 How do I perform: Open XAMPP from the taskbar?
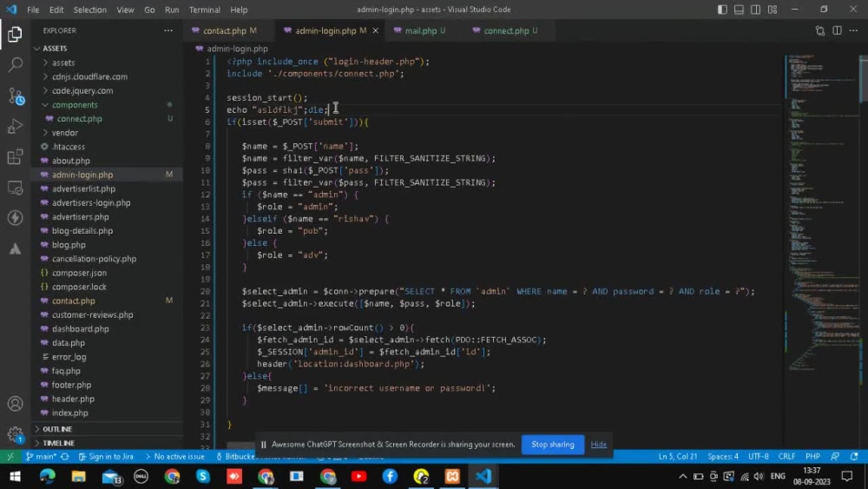(x=452, y=476)
